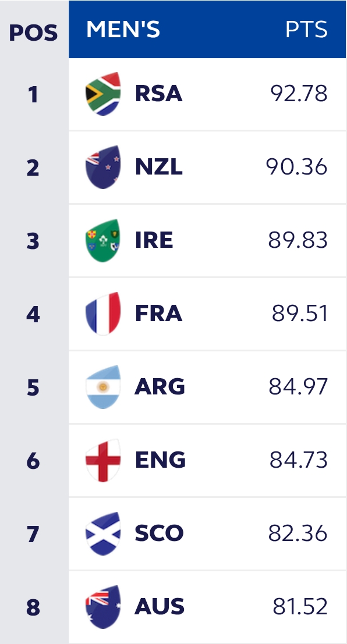Screen dimensions: 347x644
Task: Select the Ireland rugby crest icon
Action: pyautogui.click(x=103, y=240)
